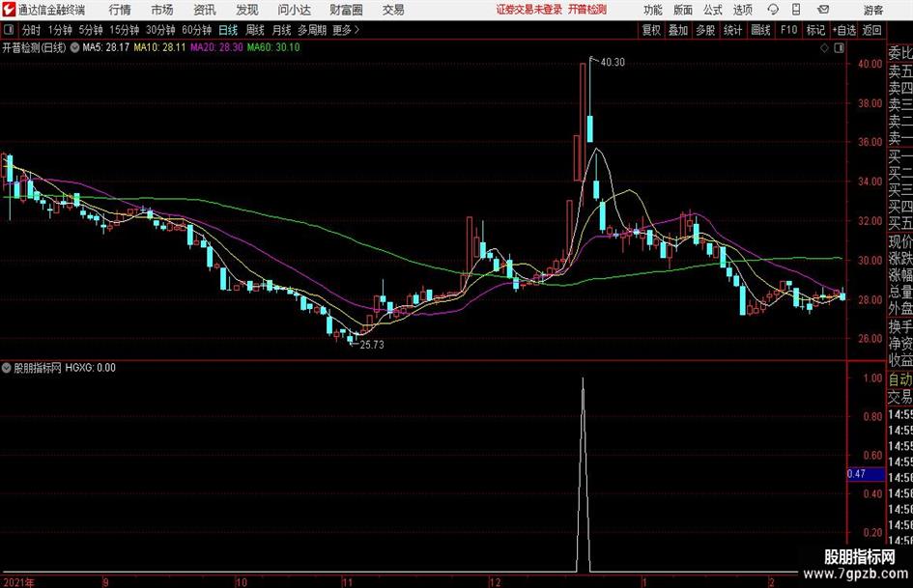Click the 通达信 red logo icon
The image size is (913, 588).
pyautogui.click(x=9, y=10)
